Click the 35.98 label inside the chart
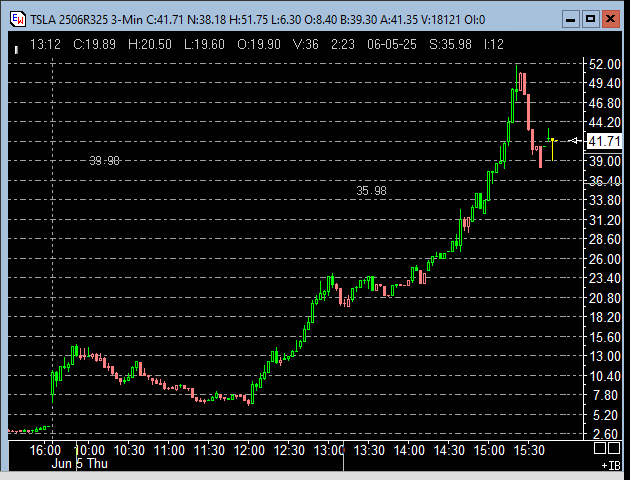This screenshot has width=630, height=480. (x=371, y=191)
